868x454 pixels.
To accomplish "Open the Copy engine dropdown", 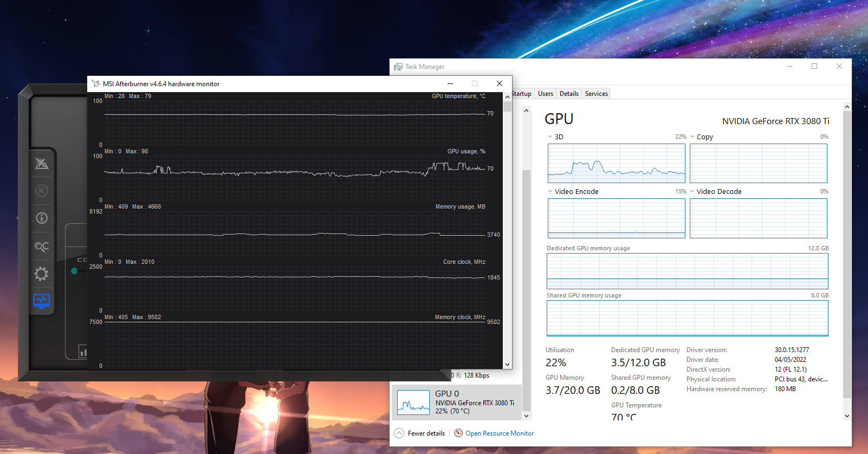I will coord(692,137).
